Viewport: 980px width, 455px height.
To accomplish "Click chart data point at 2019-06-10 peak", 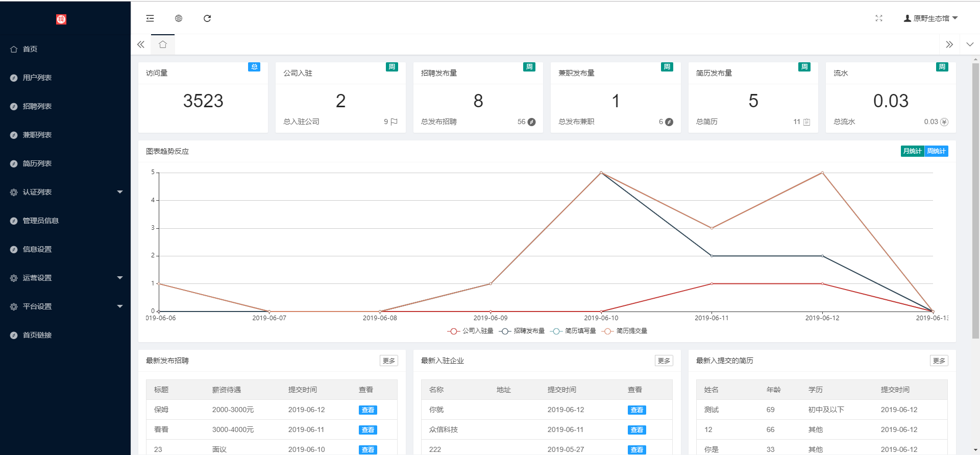I will [601, 173].
